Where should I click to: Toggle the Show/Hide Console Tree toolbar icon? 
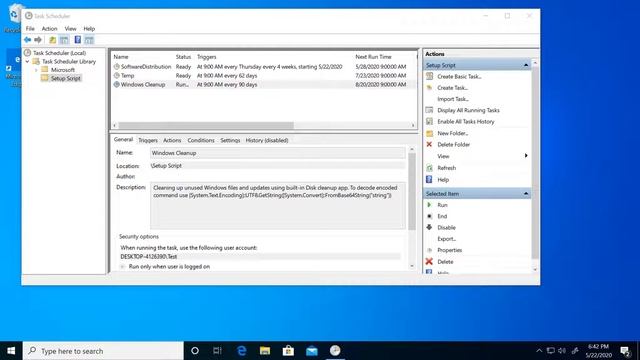pyautogui.click(x=64, y=40)
